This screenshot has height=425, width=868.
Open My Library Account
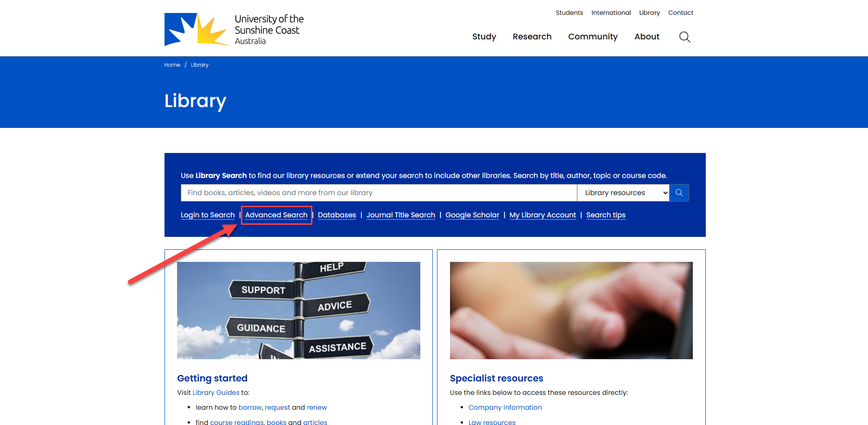[543, 215]
